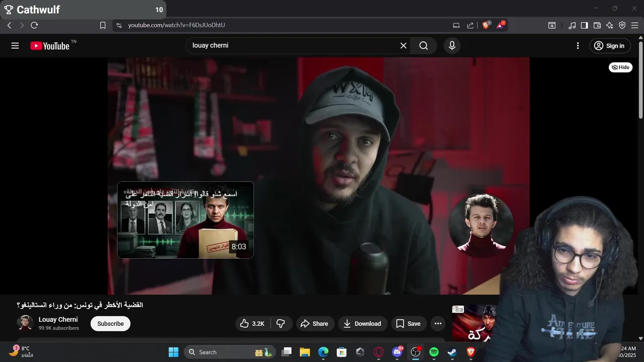Click the Sign in button
This screenshot has width=644, height=362.
point(610,46)
